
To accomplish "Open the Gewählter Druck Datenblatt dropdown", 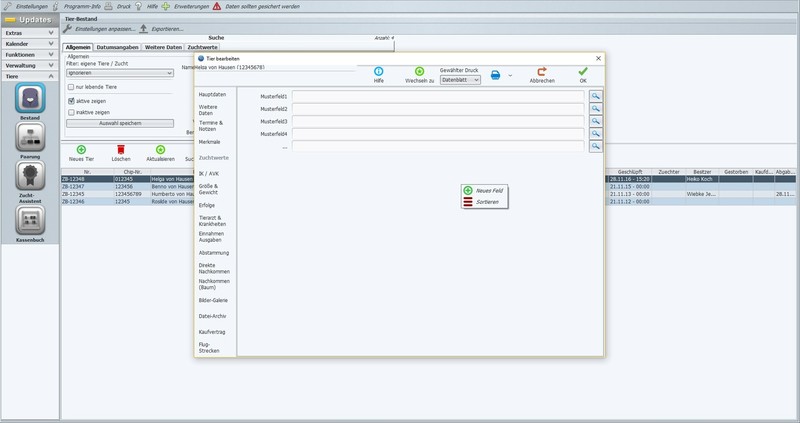I will pyautogui.click(x=460, y=80).
